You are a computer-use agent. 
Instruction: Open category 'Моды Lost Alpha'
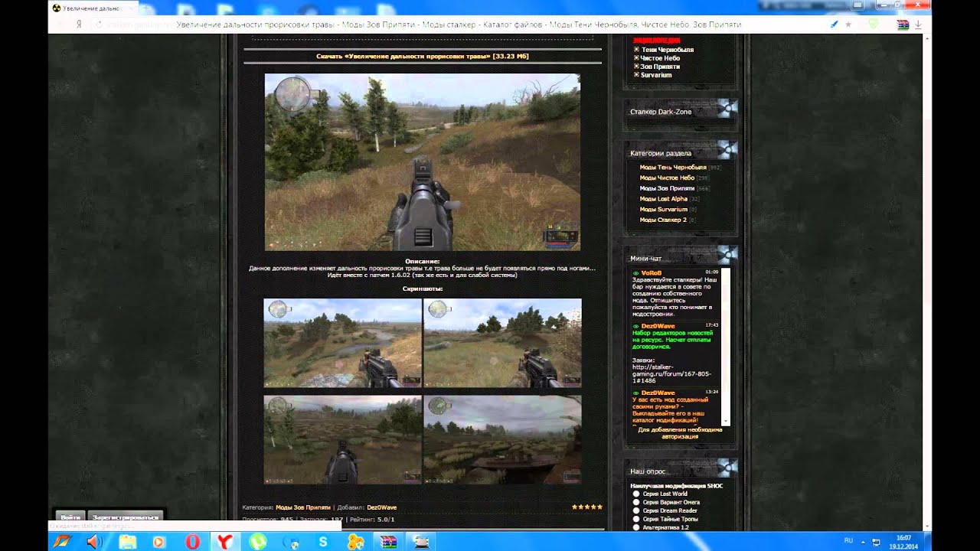(x=663, y=199)
